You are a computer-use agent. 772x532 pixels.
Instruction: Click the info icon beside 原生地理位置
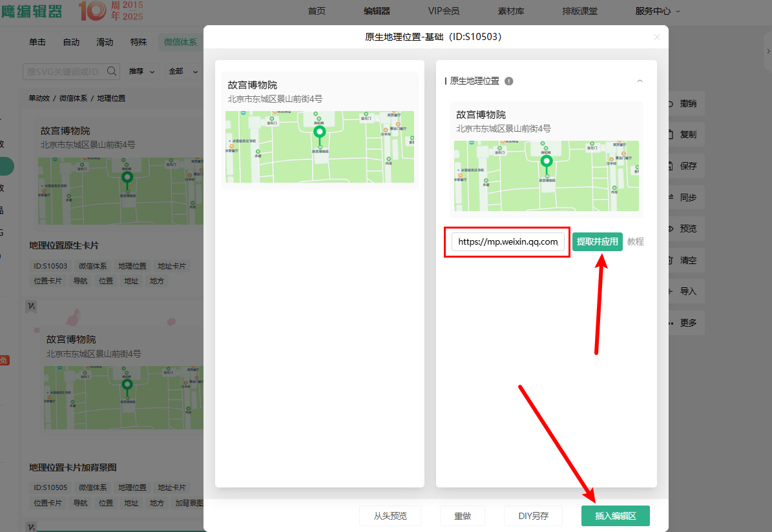coord(509,81)
